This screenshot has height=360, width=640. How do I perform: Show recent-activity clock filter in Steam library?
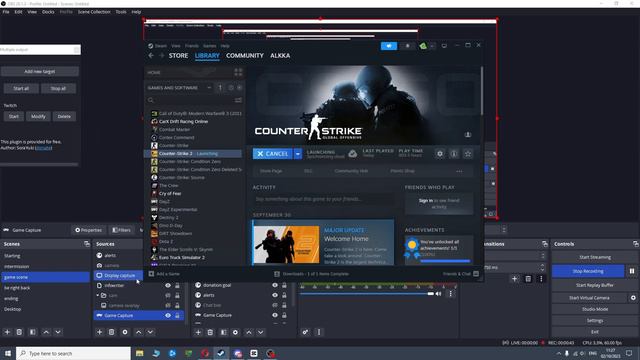(231, 87)
